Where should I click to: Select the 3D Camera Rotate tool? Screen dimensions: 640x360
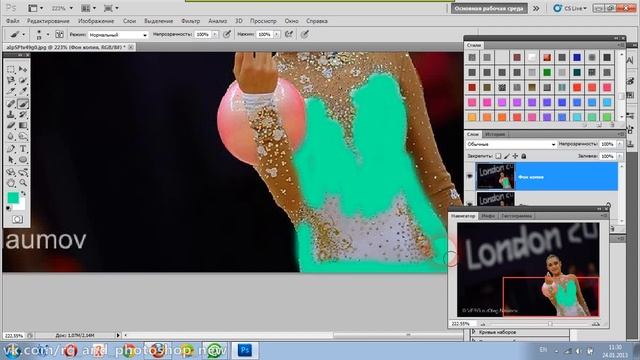[23, 172]
